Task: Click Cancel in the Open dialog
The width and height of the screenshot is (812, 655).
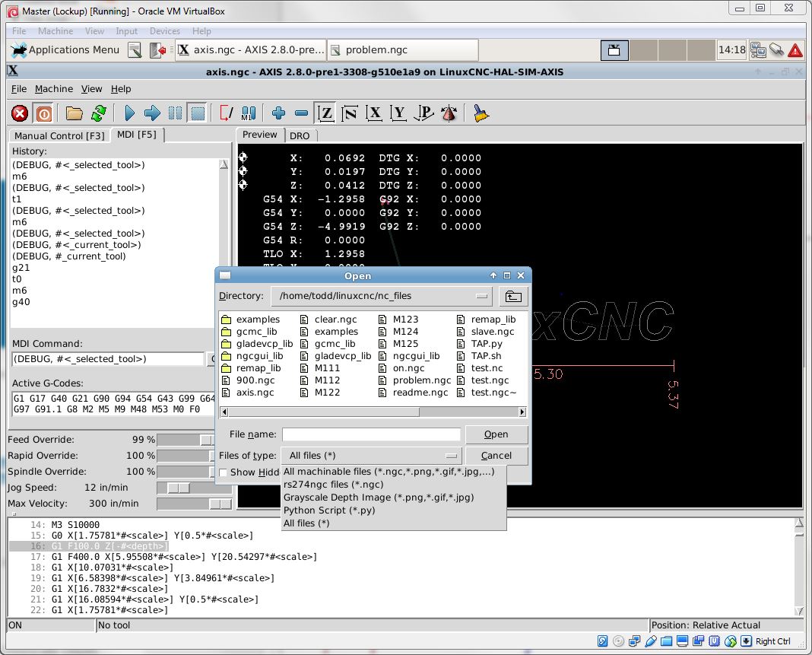Action: click(x=496, y=456)
